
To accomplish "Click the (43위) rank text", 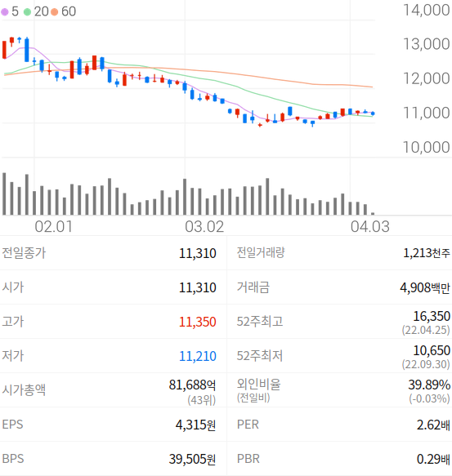I will coord(202,400).
